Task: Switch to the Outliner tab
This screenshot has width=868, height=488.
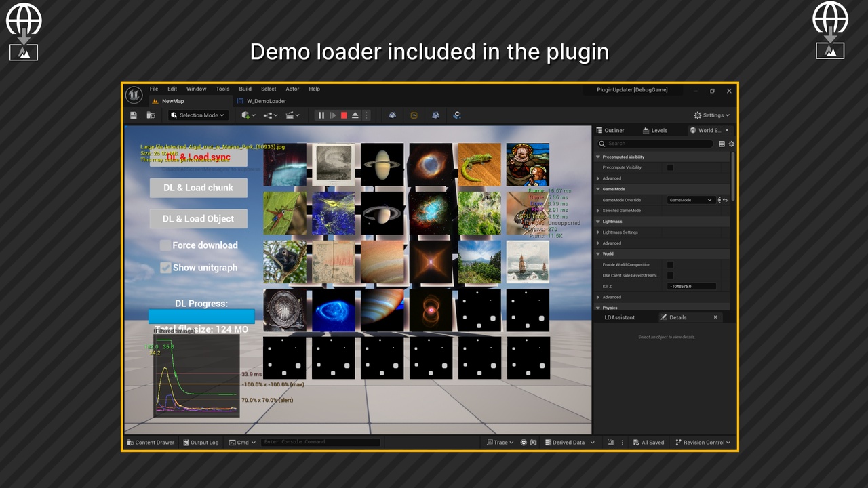Action: click(x=610, y=130)
